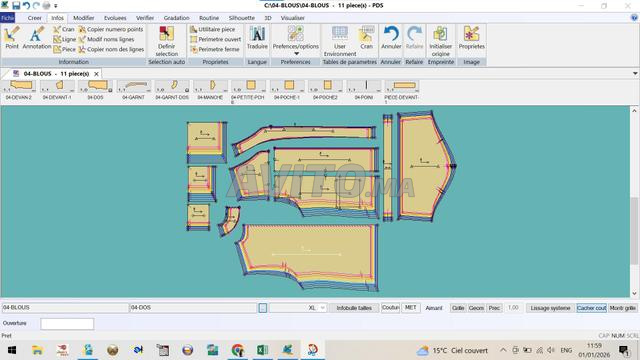The height and width of the screenshot is (360, 640).
Task: Click print icon in quick access bar
Action: click(46, 6)
